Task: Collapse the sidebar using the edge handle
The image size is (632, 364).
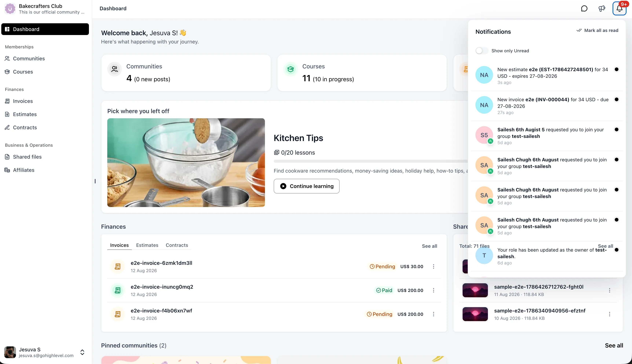Action: tap(95, 181)
